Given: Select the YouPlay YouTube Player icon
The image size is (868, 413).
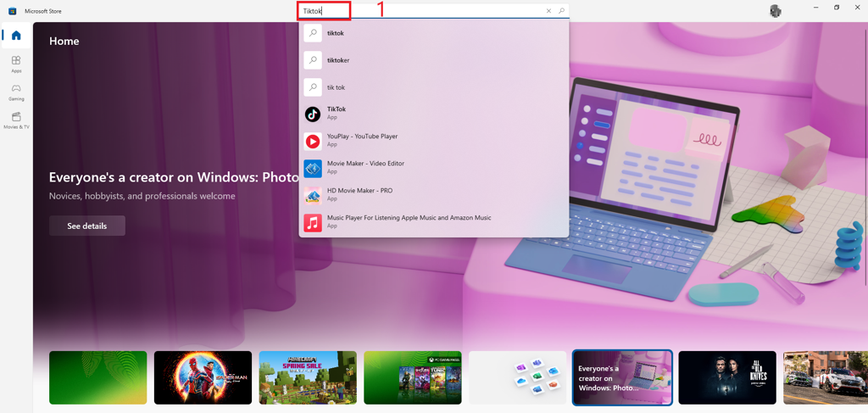Looking at the screenshot, I should click(x=313, y=141).
